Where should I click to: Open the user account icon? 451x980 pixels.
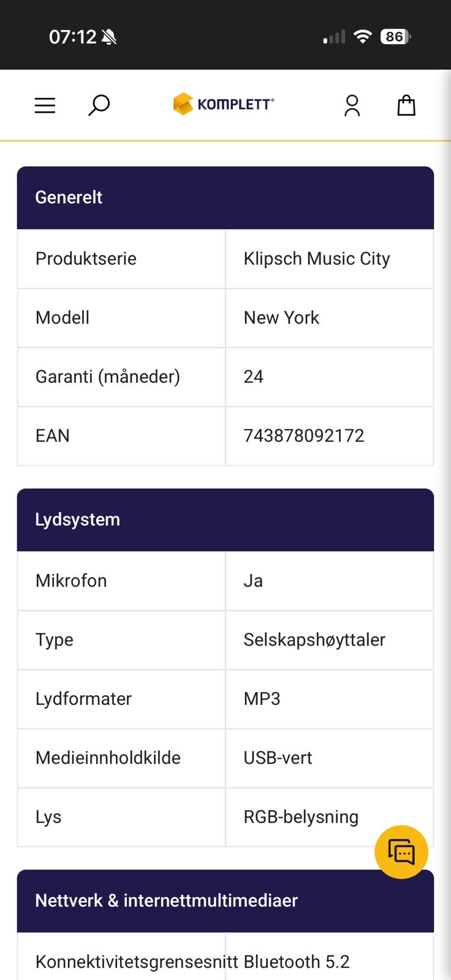point(352,105)
